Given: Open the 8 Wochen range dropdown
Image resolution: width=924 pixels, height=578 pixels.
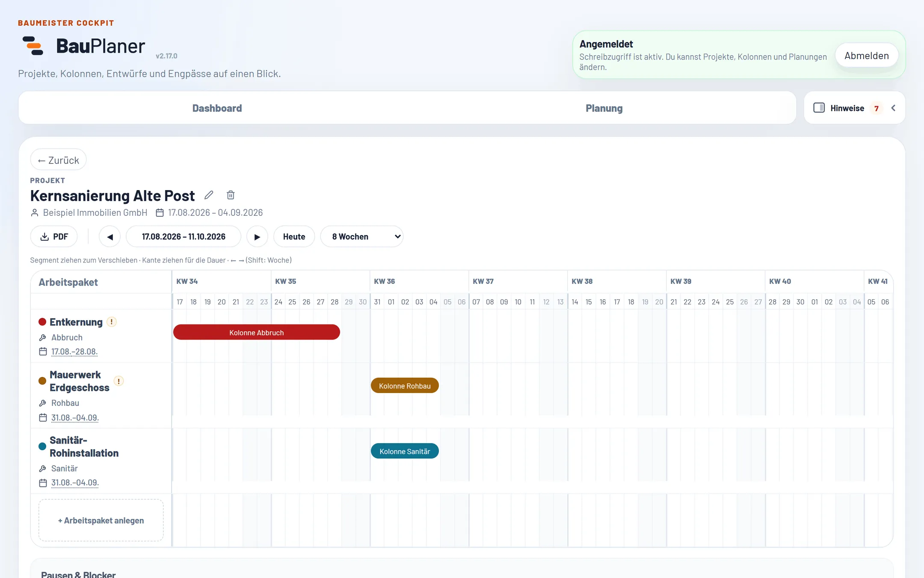Looking at the screenshot, I should tap(362, 237).
